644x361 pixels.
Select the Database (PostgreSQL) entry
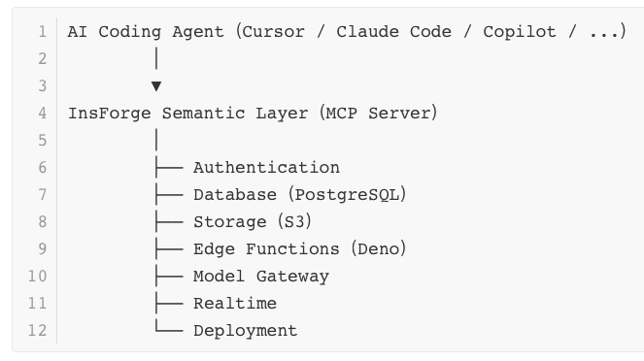point(300,194)
